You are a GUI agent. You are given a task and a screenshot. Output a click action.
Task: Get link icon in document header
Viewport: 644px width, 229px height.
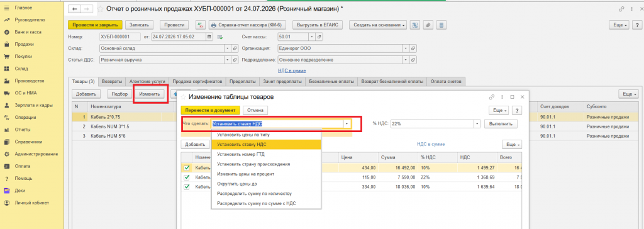tap(621, 9)
